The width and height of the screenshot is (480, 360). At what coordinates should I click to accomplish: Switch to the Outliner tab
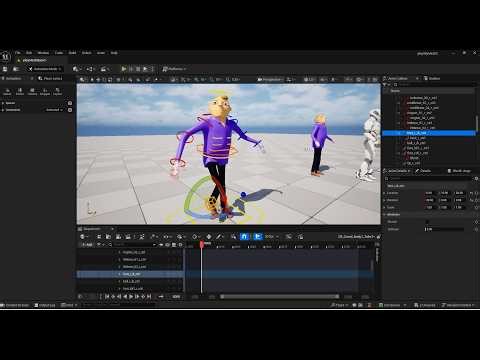(x=432, y=78)
